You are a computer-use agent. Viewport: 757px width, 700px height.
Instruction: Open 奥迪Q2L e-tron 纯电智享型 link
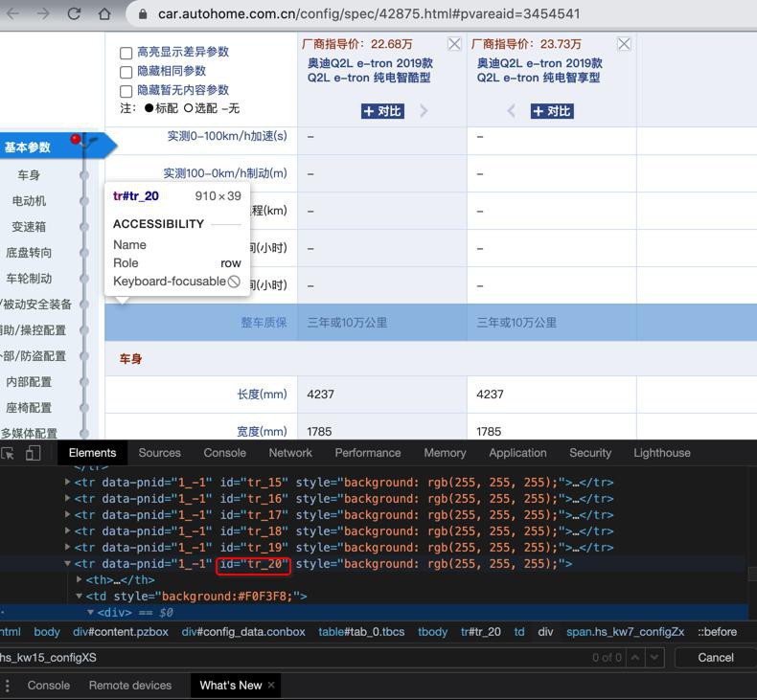coord(539,71)
